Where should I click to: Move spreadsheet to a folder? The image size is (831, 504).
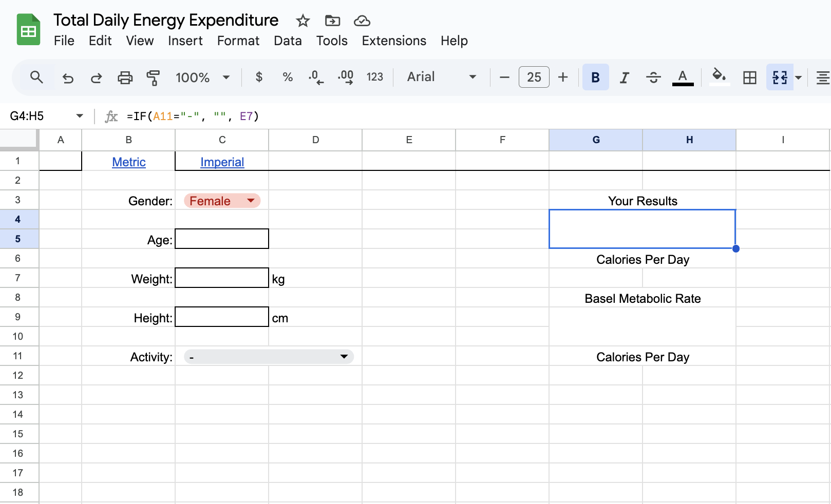tap(333, 21)
